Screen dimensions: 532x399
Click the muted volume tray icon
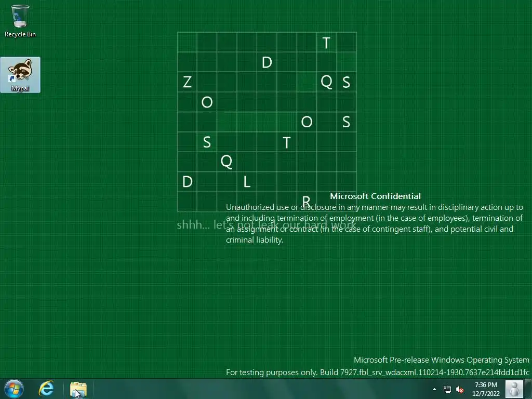pos(460,389)
